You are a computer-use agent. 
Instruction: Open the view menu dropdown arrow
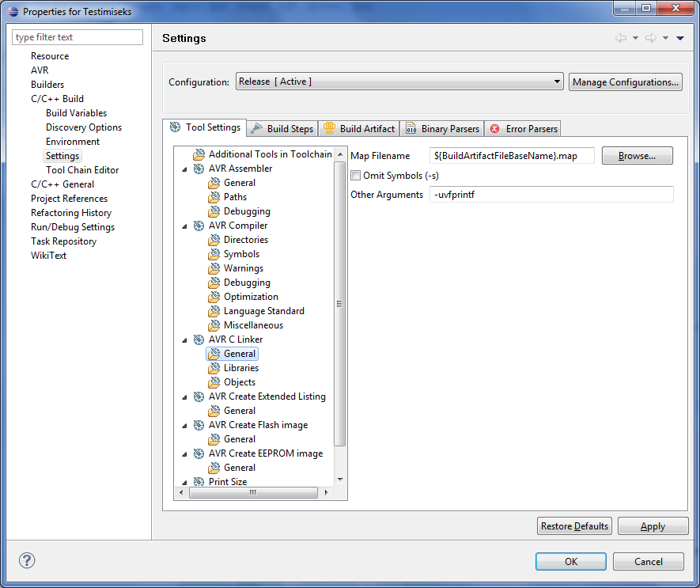pos(679,38)
